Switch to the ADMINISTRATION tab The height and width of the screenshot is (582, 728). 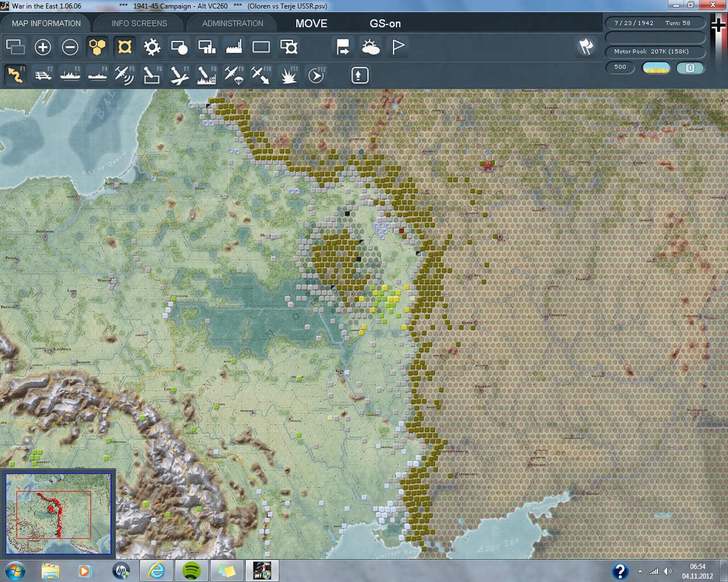(233, 23)
